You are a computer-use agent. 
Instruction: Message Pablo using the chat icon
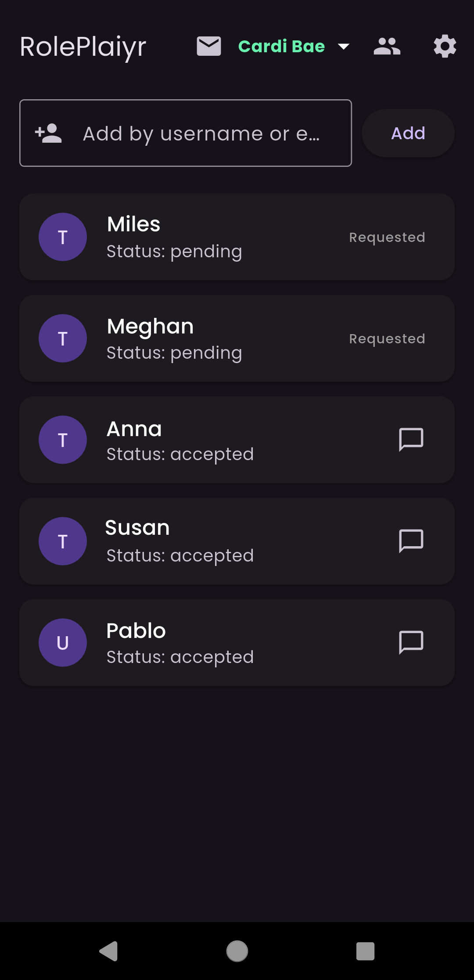(x=411, y=642)
